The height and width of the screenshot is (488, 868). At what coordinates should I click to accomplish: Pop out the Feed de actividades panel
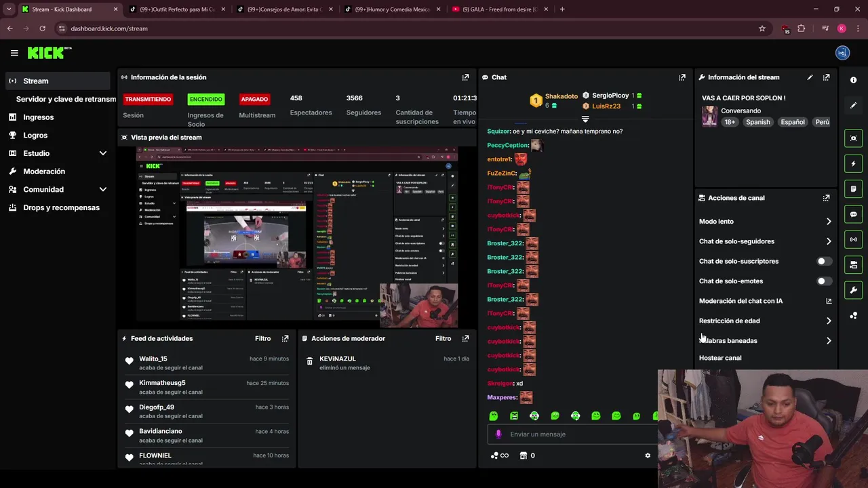[x=285, y=338]
